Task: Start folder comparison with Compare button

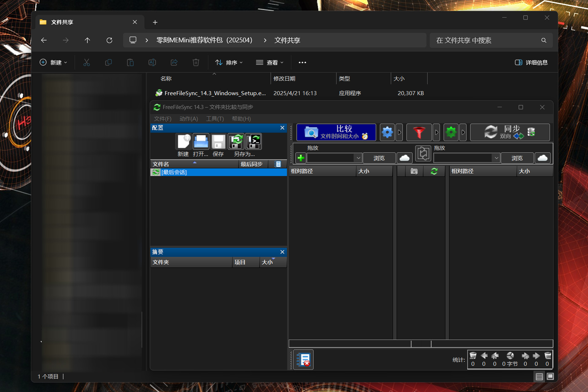Action: tap(336, 132)
